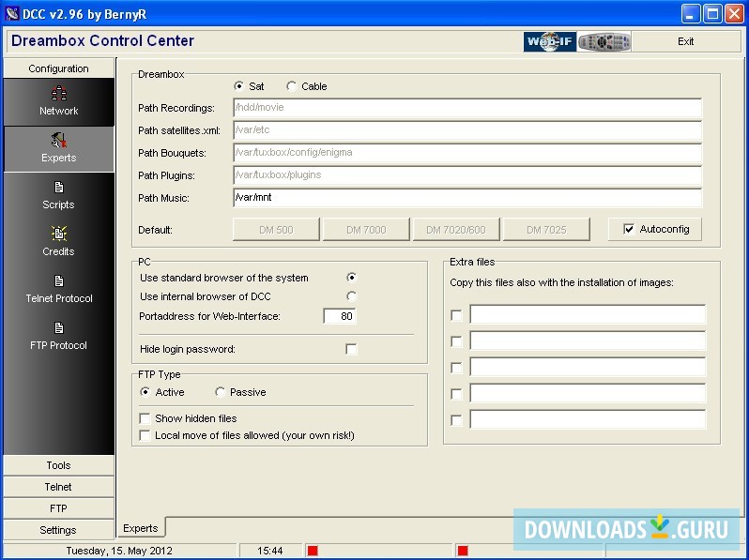Choose Passive FTP type

pos(221,392)
